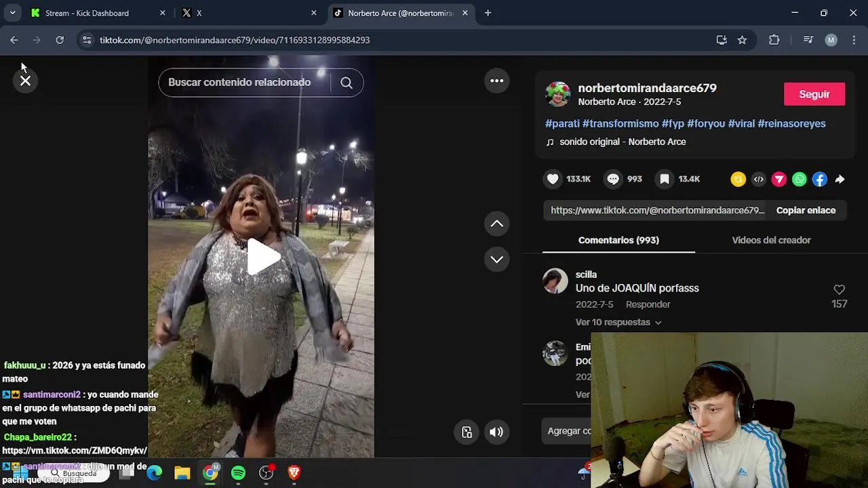Open the tab search dropdown arrow
The width and height of the screenshot is (868, 488).
pyautogui.click(x=12, y=13)
